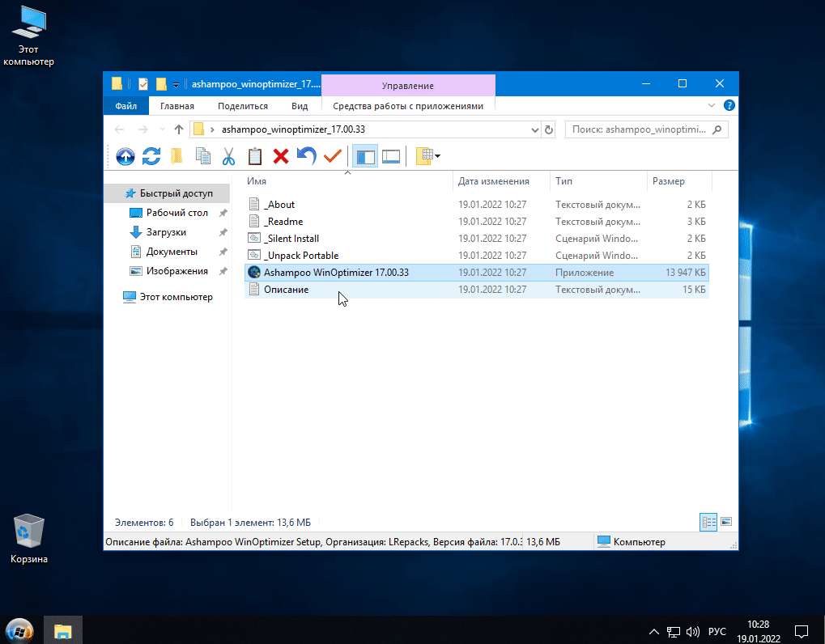
Task: Open the Вид ribbon tab
Action: click(300, 106)
